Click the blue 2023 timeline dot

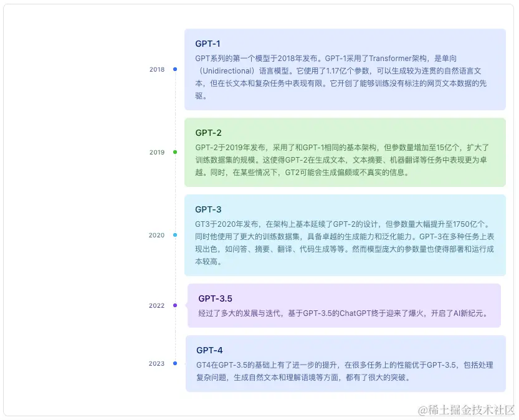tap(175, 363)
